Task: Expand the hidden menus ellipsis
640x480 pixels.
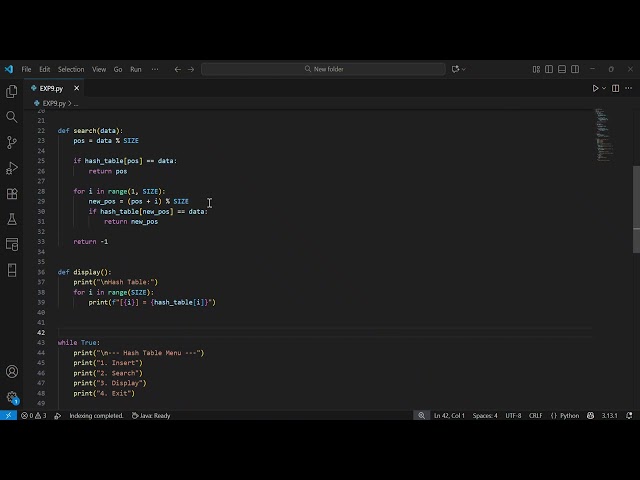Action: pyautogui.click(x=155, y=69)
